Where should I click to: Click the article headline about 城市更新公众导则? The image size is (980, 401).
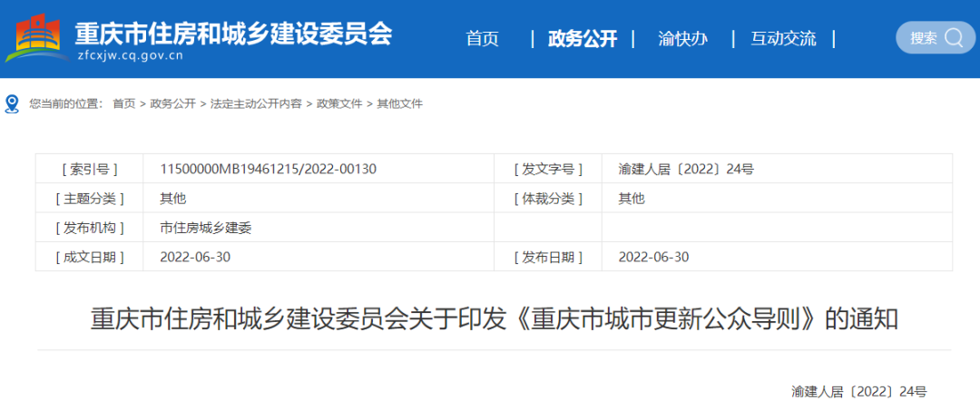[x=494, y=319]
